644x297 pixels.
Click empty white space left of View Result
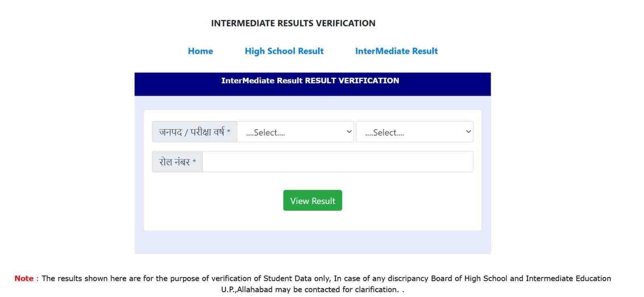click(x=213, y=200)
